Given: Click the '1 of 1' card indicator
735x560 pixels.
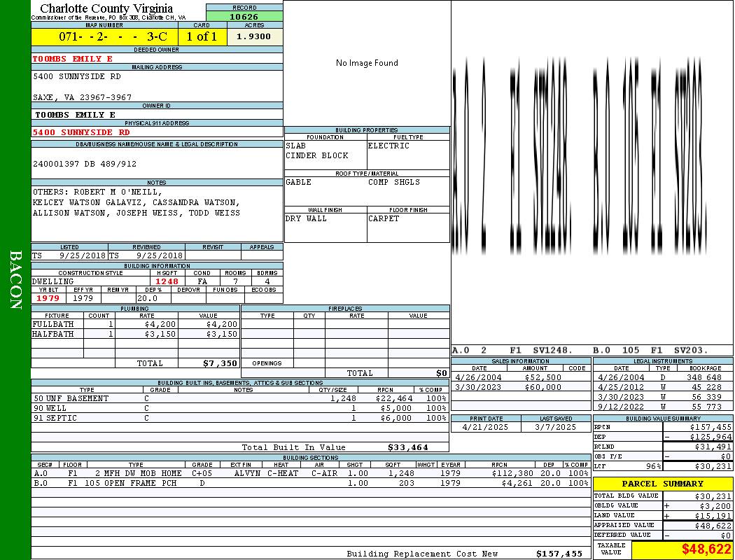Looking at the screenshot, I should coord(202,36).
